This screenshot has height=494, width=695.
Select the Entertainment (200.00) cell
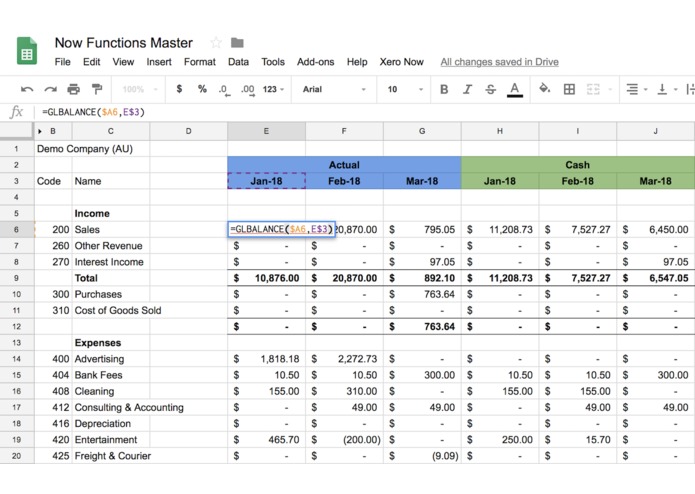click(344, 440)
